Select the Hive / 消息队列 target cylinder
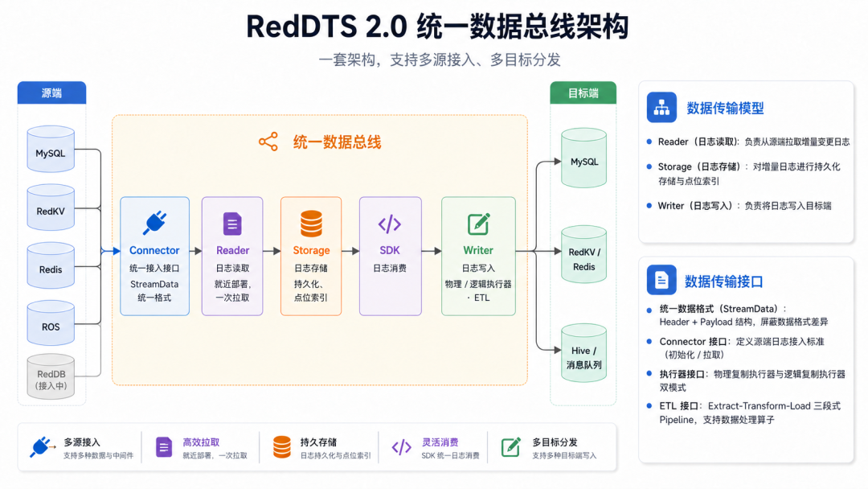Image resolution: width=868 pixels, height=489 pixels. 584,353
